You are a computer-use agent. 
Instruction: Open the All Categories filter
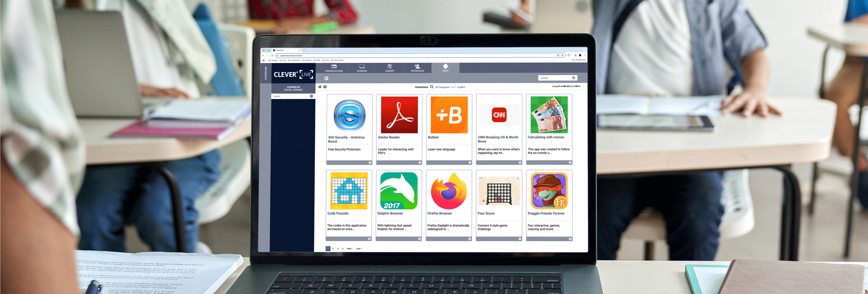[442, 87]
